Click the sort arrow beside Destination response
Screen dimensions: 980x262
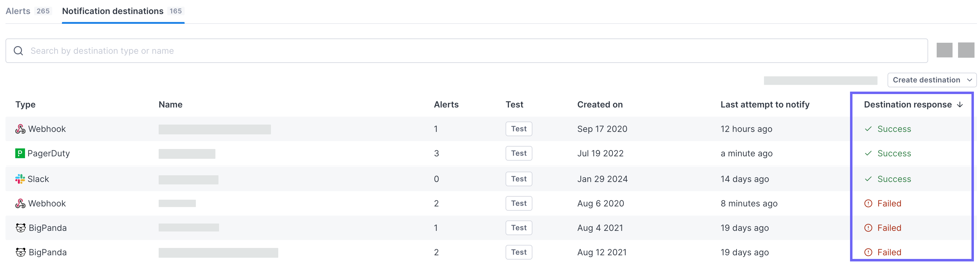click(960, 104)
